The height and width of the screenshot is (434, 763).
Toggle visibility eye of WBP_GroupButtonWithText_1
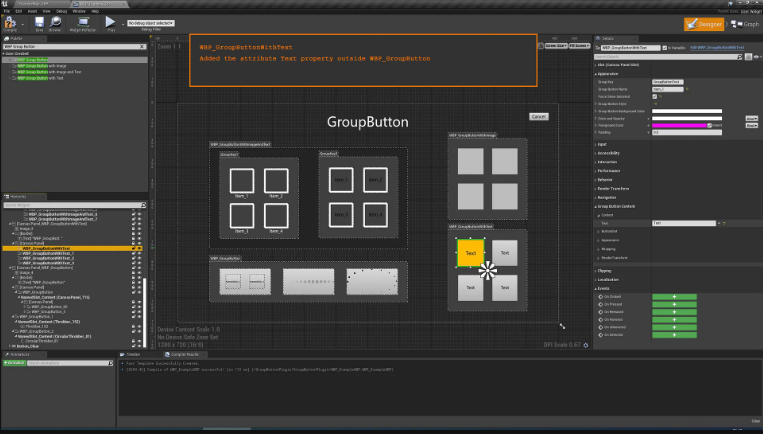[x=139, y=253]
